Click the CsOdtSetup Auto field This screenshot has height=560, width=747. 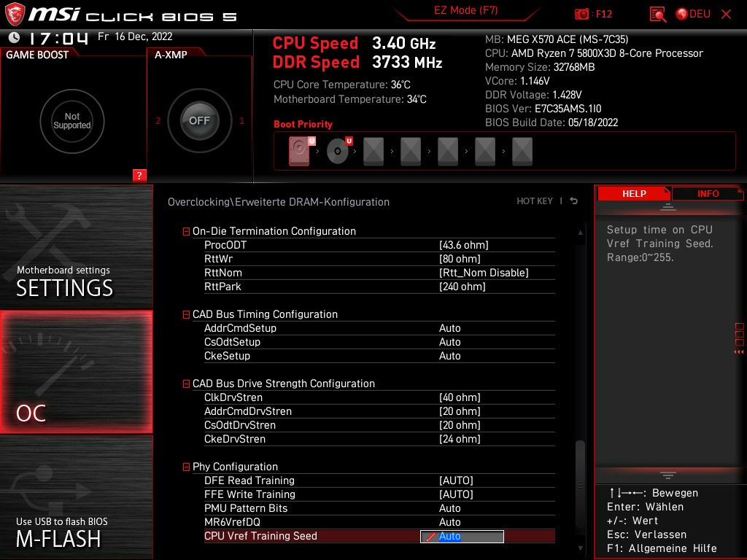pos(449,342)
